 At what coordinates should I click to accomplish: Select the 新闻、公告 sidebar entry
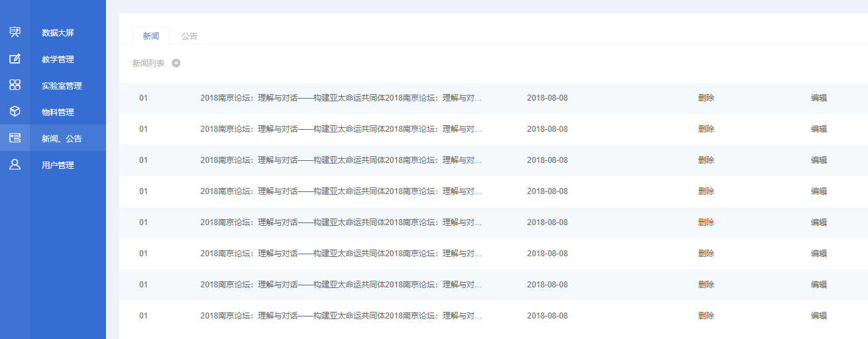(53, 138)
